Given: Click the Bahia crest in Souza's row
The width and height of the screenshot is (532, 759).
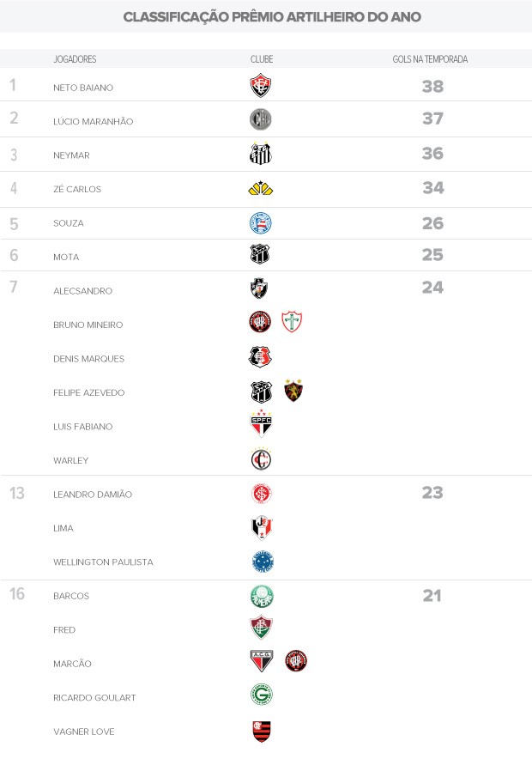Looking at the screenshot, I should coord(260,222).
